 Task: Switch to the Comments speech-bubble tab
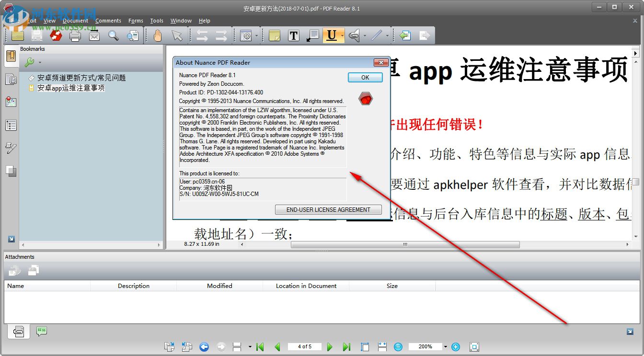(x=42, y=331)
